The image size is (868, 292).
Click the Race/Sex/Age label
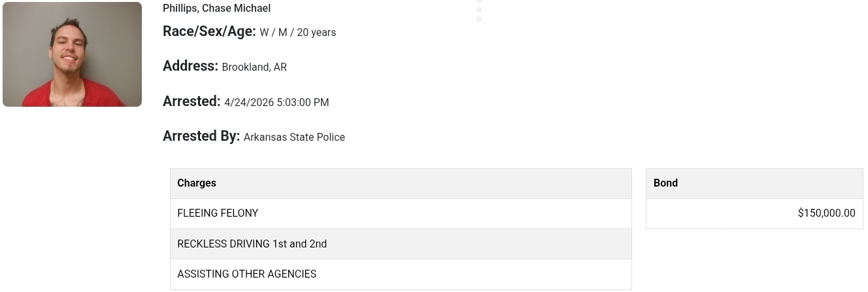click(209, 31)
